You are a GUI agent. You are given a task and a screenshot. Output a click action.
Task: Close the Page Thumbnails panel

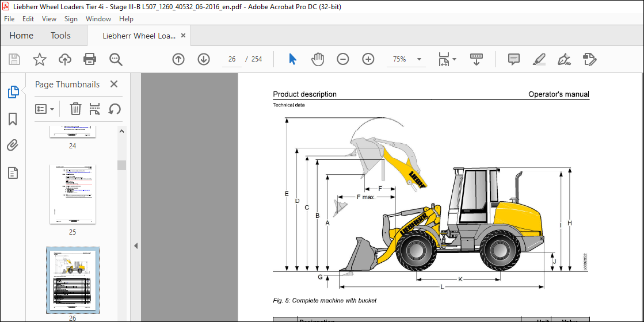coord(114,84)
